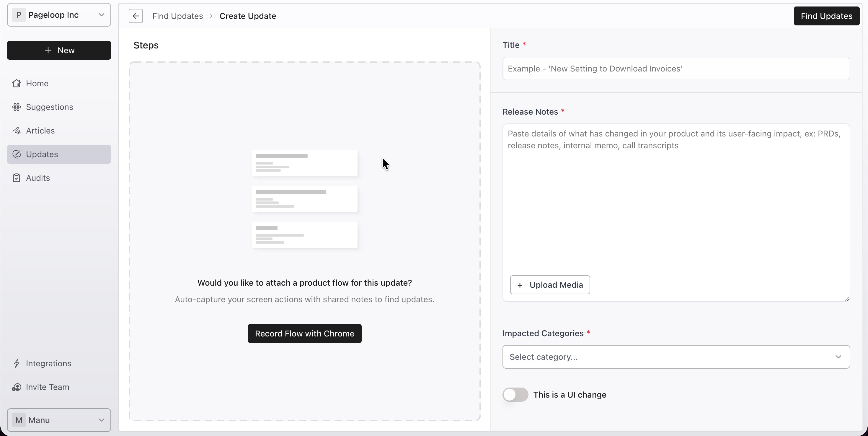Click the Invite Team people icon

(17, 387)
